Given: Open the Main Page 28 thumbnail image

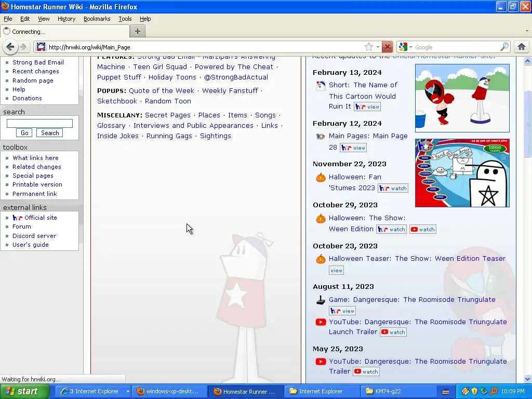Looking at the screenshot, I should 462,172.
